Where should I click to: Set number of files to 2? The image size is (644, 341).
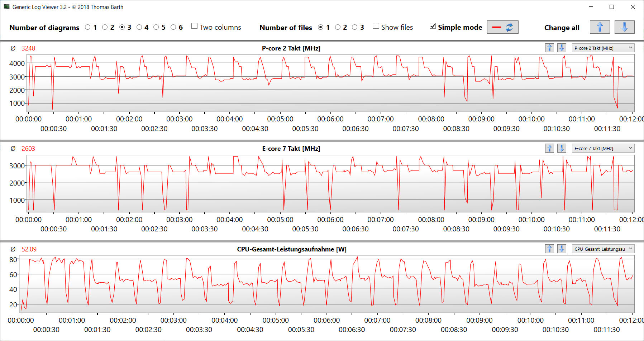click(x=338, y=27)
